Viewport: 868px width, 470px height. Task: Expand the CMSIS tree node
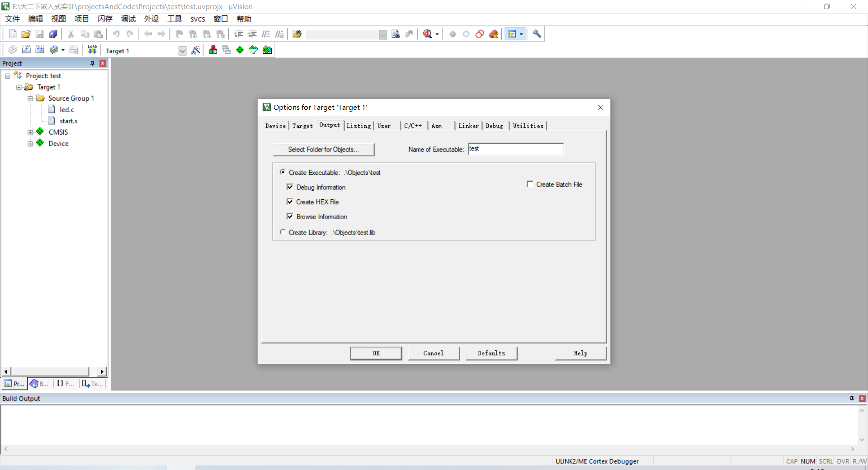(30, 132)
